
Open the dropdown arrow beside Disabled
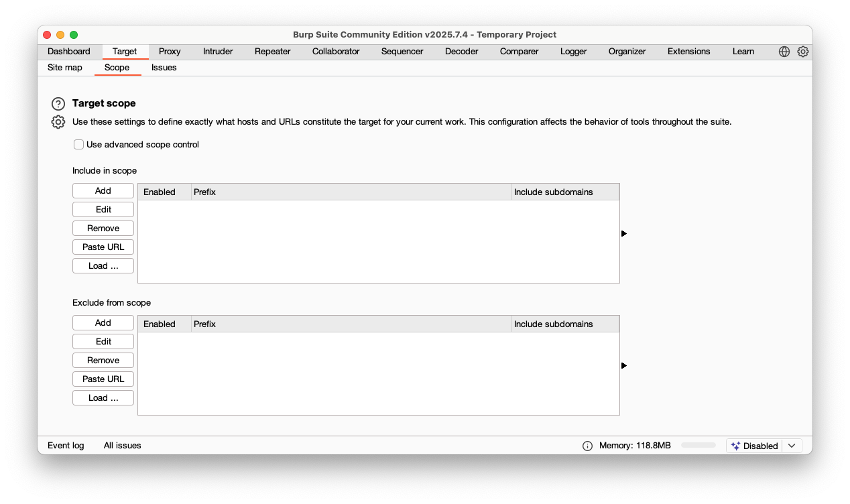(792, 446)
